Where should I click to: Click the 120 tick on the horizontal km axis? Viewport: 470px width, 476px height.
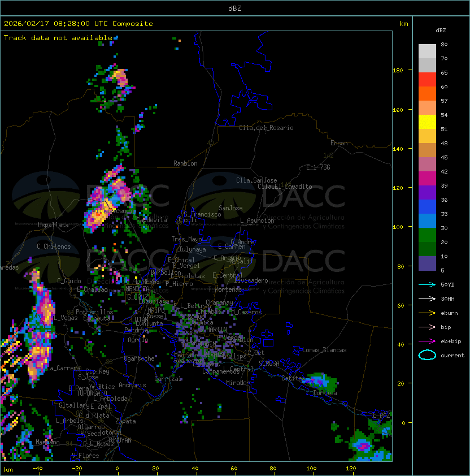pyautogui.click(x=351, y=469)
